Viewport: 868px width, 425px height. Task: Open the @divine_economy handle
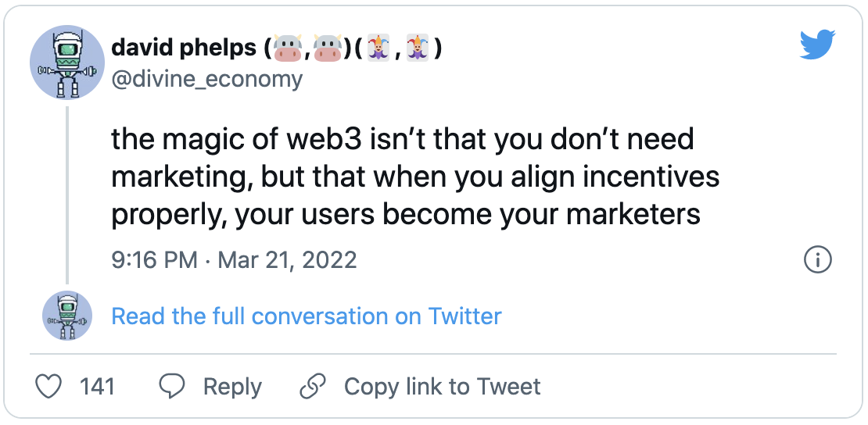click(206, 79)
